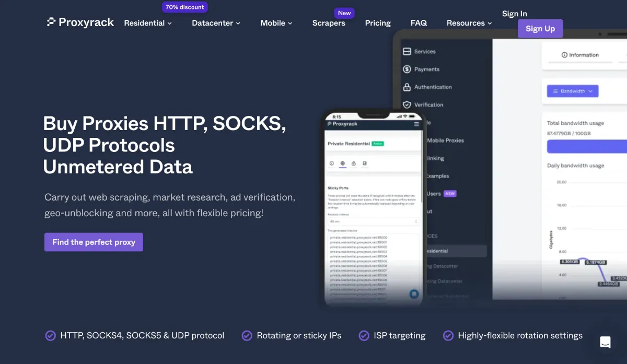
Task: Open the Bandwidth dropdown in dashboard
Action: tap(573, 91)
